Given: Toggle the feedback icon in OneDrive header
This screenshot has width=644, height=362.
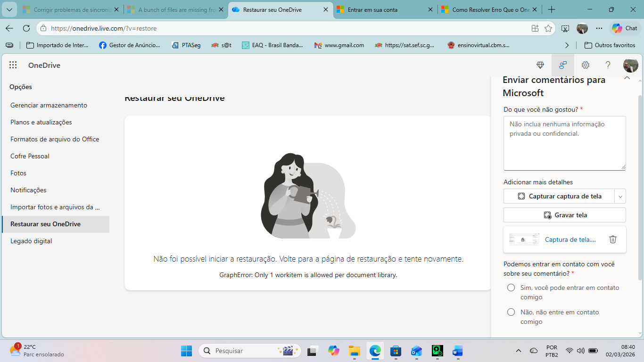Looking at the screenshot, I should click(563, 65).
